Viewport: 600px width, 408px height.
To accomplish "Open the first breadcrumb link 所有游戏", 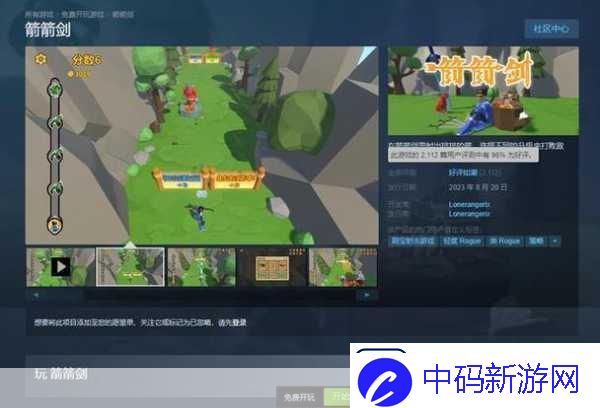I will [x=39, y=15].
